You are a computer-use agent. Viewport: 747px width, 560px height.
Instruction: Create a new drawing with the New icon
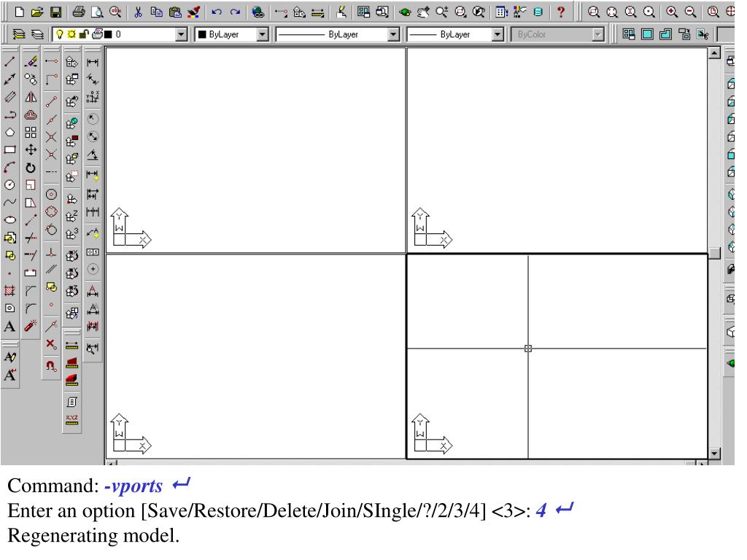click(19, 12)
